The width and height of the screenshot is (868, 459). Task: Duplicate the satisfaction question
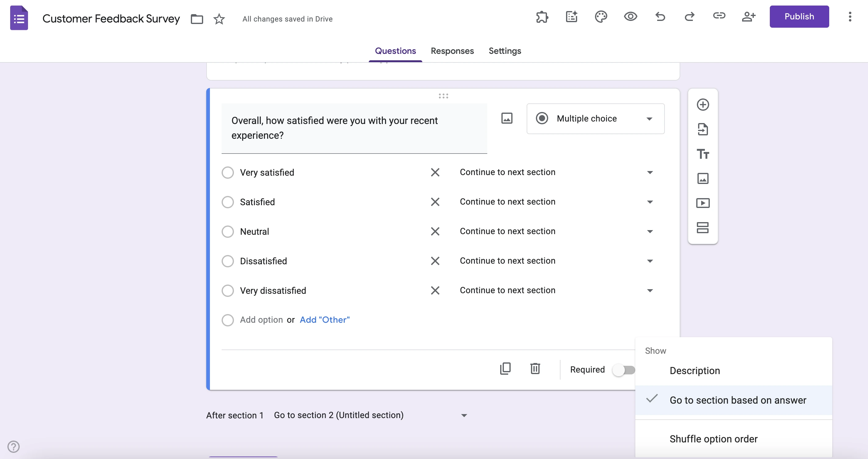click(505, 369)
